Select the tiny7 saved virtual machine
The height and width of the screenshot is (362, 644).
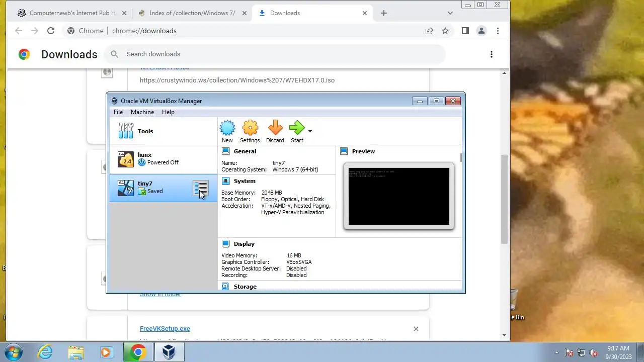point(164,188)
